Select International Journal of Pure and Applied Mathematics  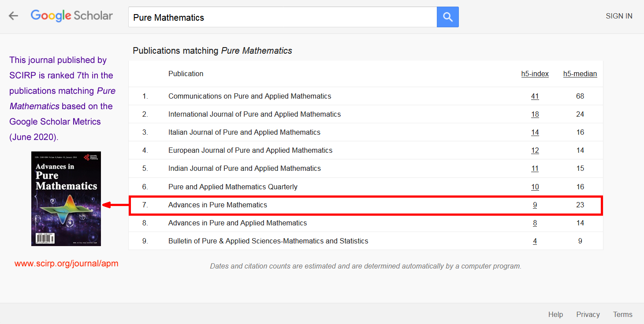click(x=254, y=114)
